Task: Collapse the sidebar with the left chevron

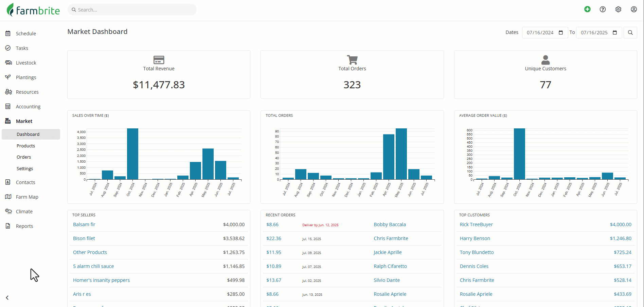Action: [x=7, y=297]
